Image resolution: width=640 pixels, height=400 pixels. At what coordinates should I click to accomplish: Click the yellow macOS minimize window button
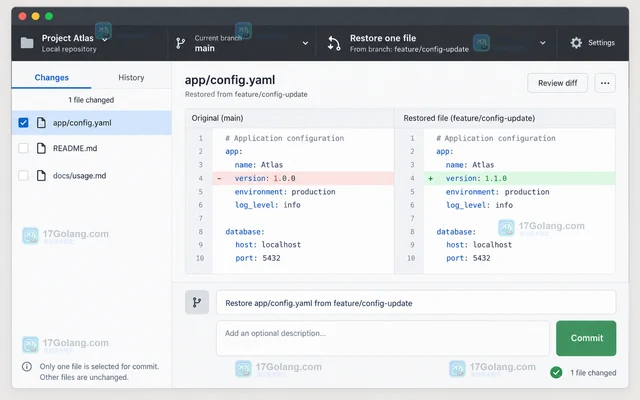point(36,16)
